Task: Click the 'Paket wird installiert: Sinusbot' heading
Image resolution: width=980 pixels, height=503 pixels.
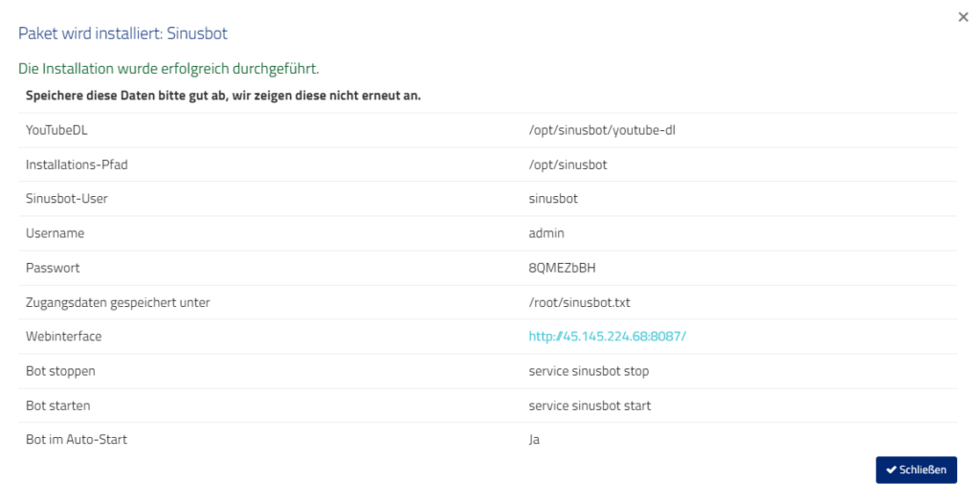Action: coord(122,33)
